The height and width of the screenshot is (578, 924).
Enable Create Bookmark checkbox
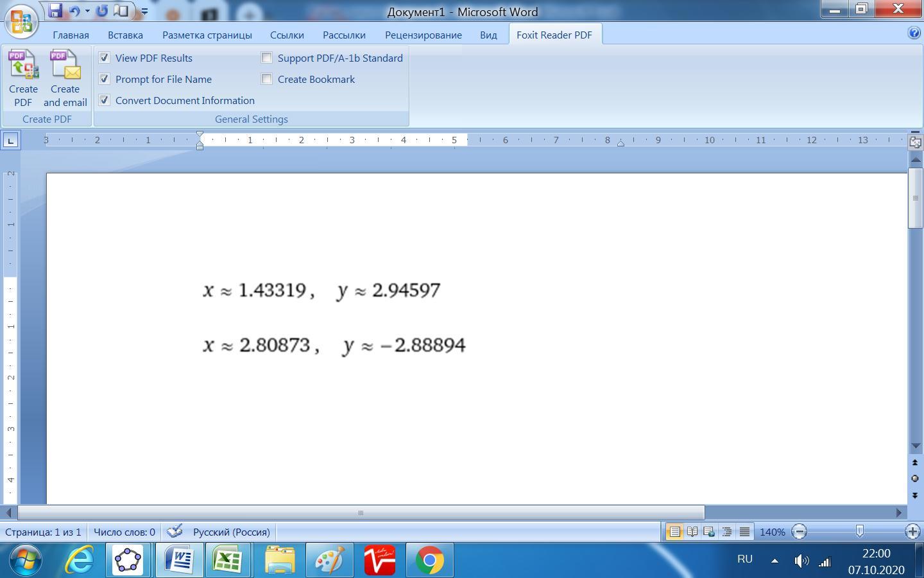(x=267, y=79)
